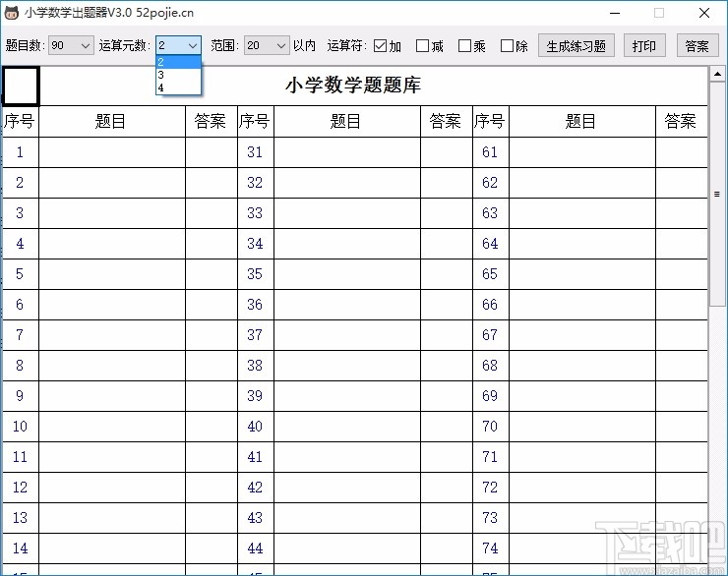This screenshot has width=728, height=576.
Task: Select the cell with number 73
Action: point(491,518)
